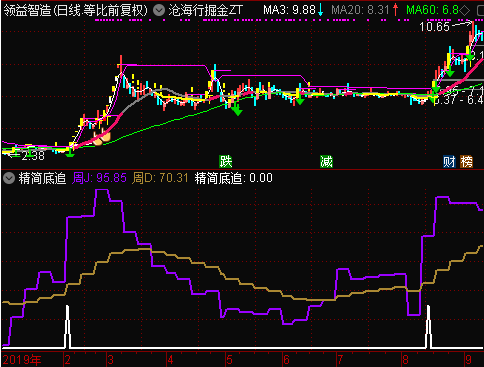Click the 2.38 low price label
The width and height of the screenshot is (484, 367).
tap(33, 156)
